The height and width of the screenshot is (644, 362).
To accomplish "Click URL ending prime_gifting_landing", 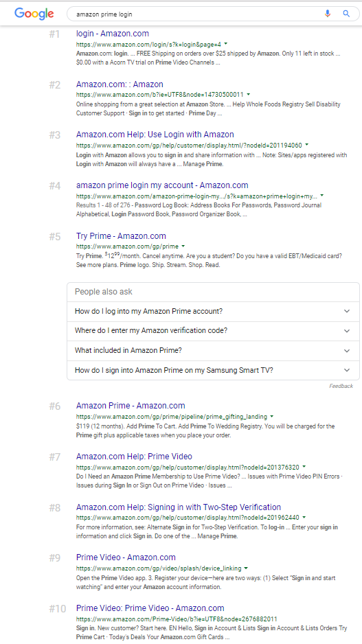I will [x=171, y=417].
